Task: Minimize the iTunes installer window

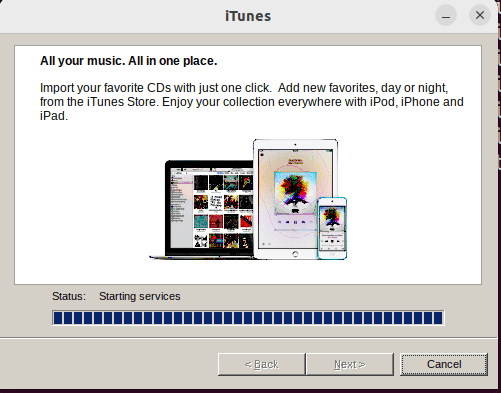Action: (x=446, y=15)
